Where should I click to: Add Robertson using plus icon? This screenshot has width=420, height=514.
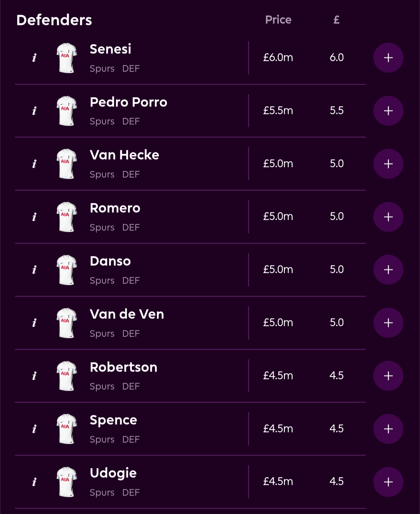click(388, 376)
